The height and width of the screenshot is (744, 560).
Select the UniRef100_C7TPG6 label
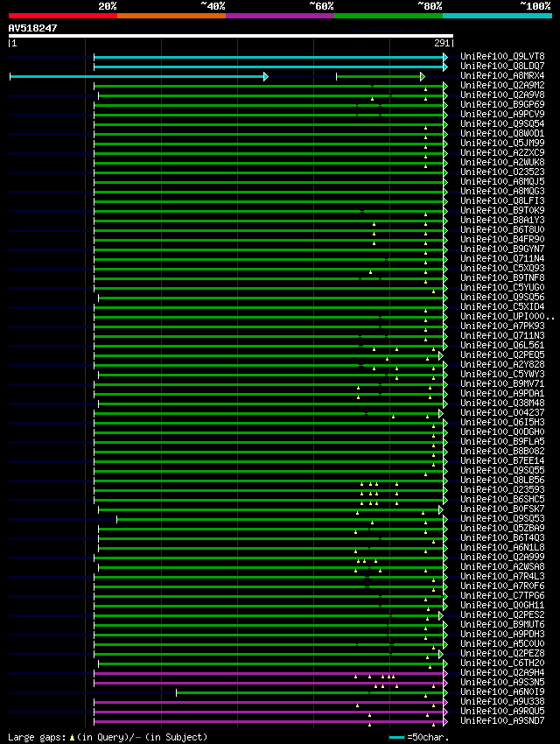pos(502,596)
